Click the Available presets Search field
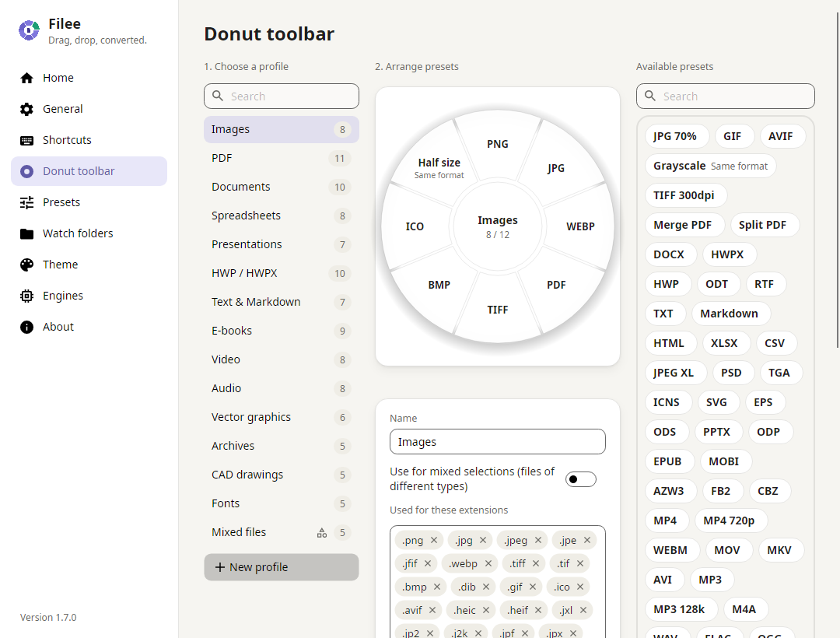Viewport: 840px width, 638px height. [x=726, y=96]
